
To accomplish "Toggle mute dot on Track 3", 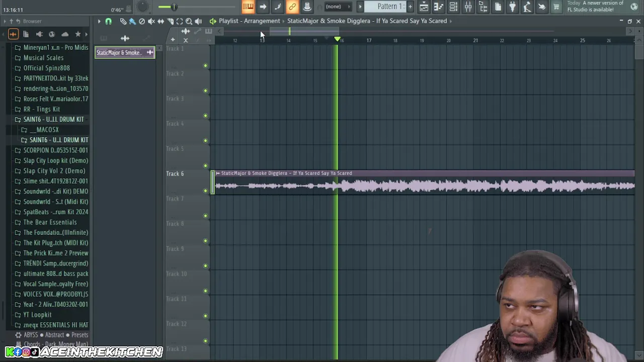I will pos(205,116).
